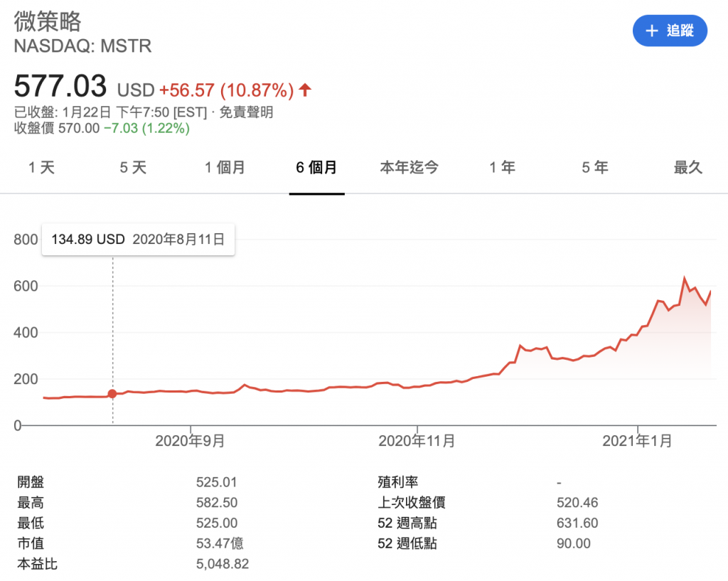Click the red data point marker on the chart
Viewport: 728px width, 581px height.
[x=112, y=394]
